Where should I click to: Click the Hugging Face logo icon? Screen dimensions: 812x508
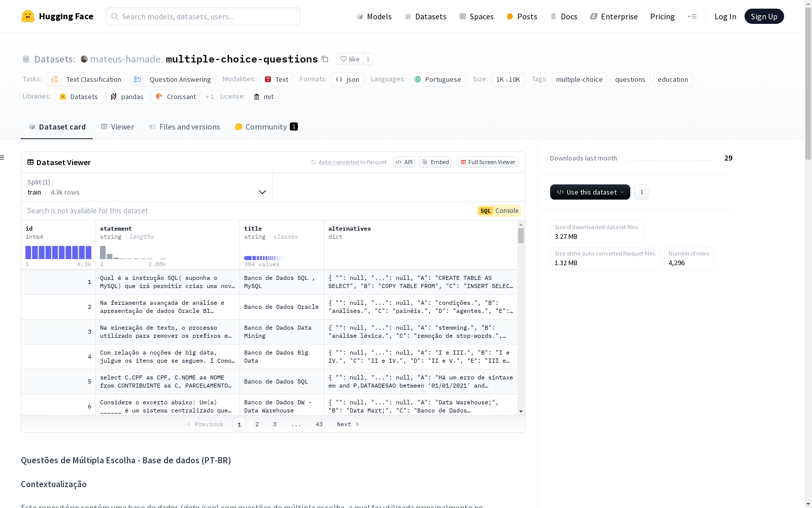pyautogui.click(x=28, y=16)
